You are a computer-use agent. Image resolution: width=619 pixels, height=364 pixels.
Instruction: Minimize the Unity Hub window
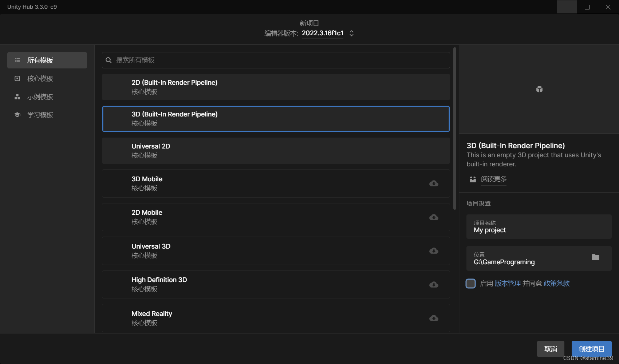coord(567,7)
